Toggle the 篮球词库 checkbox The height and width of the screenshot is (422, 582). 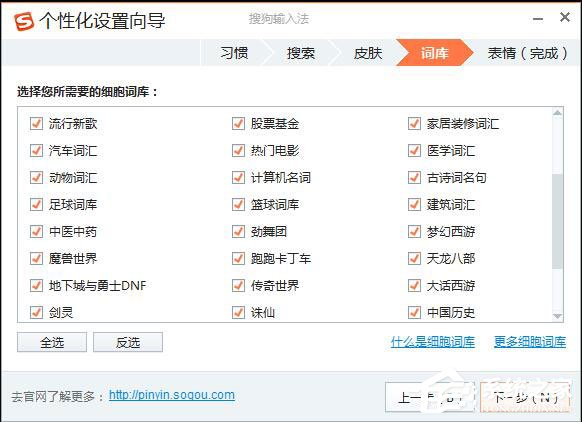[238, 205]
